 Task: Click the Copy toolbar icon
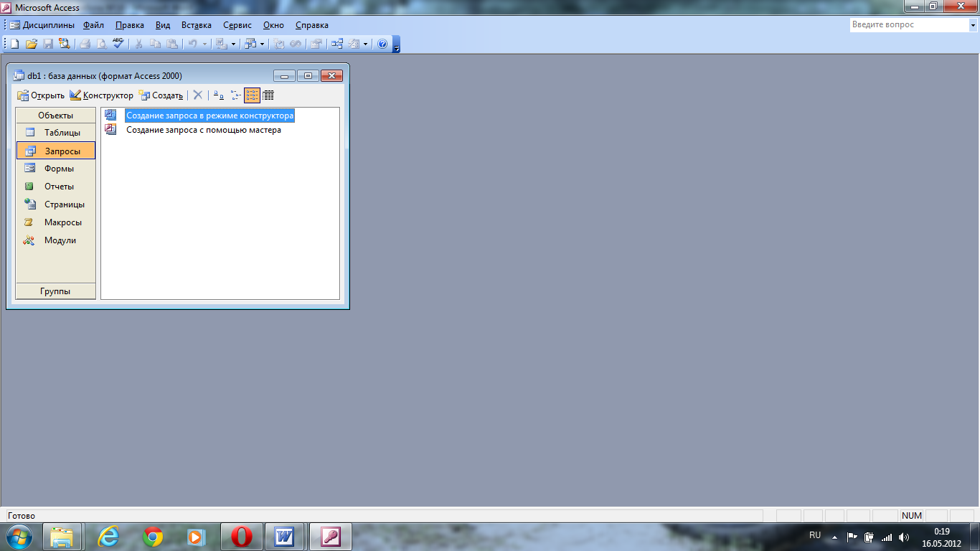155,44
